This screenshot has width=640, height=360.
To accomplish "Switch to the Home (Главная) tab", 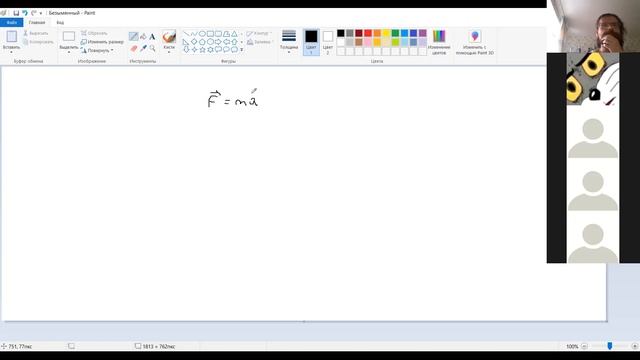I will coord(37,22).
